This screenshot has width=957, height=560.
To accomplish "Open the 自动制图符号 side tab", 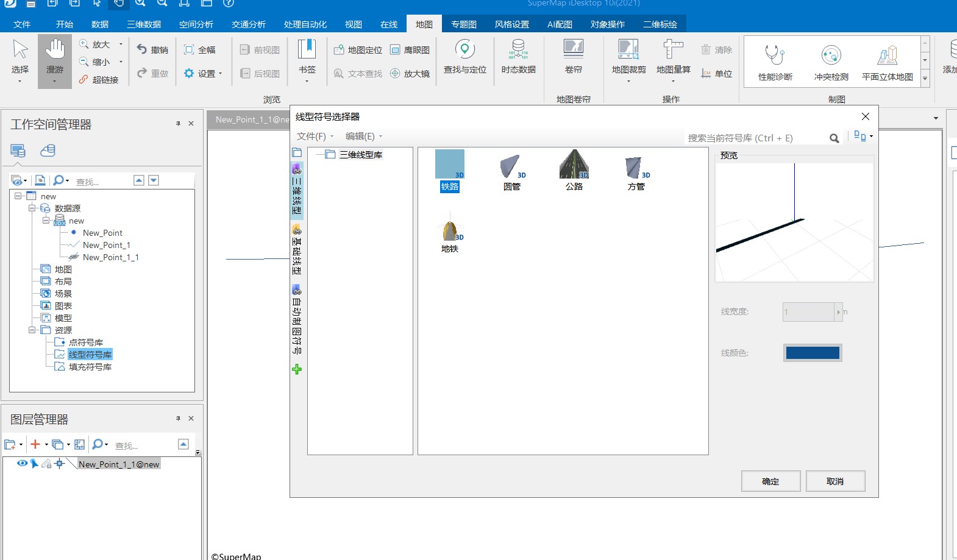I will click(297, 320).
